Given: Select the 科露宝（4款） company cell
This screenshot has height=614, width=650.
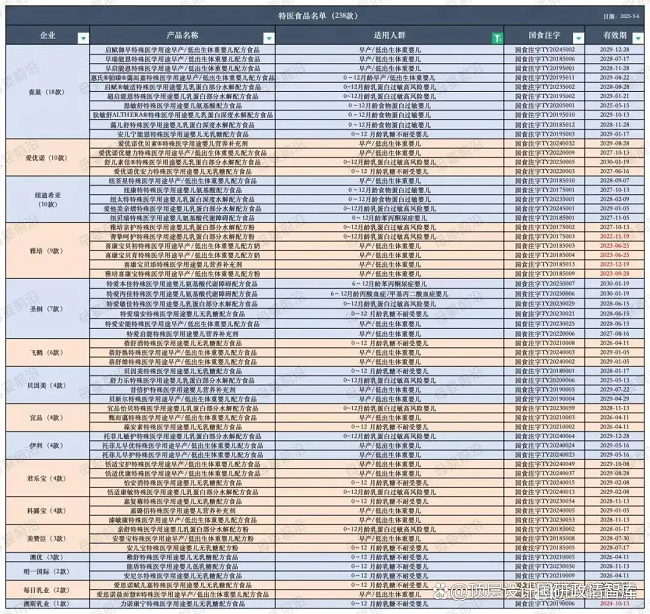Looking at the screenshot, I should (x=48, y=511).
